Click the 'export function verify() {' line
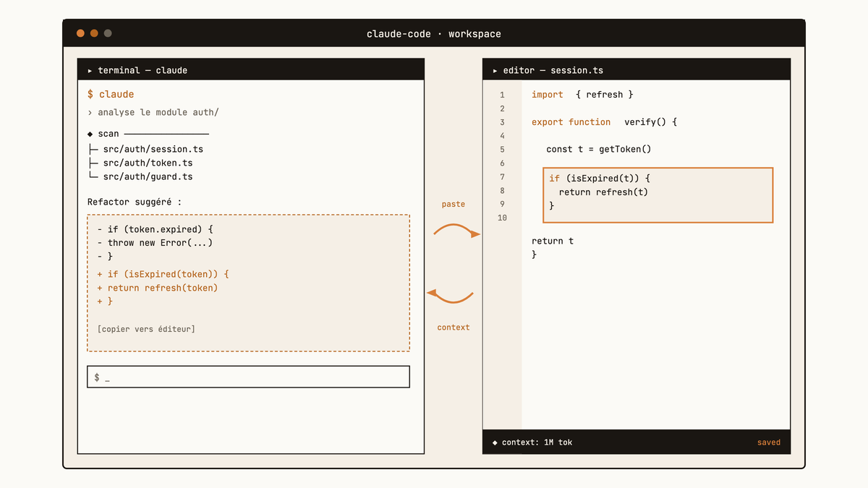Viewport: 868px width, 488px height. point(604,122)
